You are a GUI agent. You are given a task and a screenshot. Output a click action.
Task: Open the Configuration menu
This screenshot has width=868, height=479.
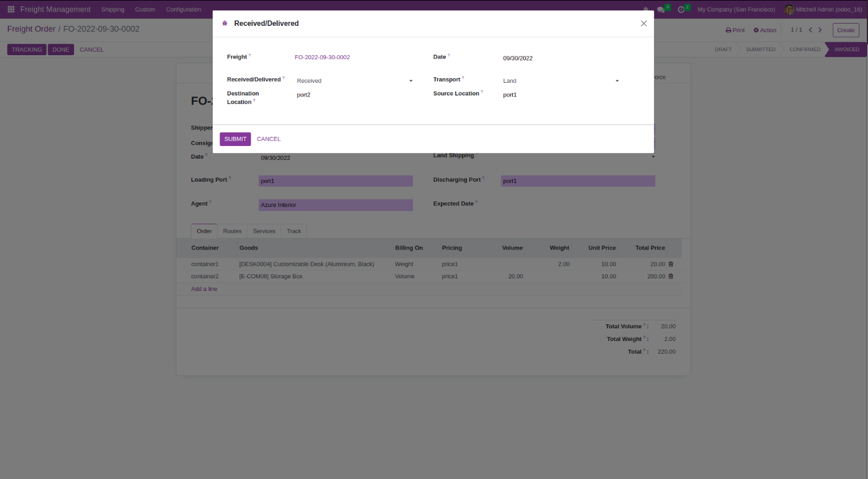(183, 9)
